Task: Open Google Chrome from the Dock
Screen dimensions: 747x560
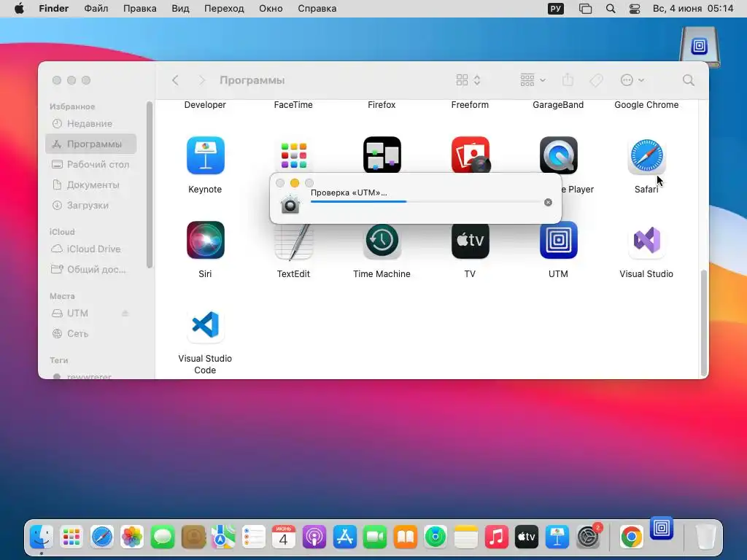Action: (632, 537)
